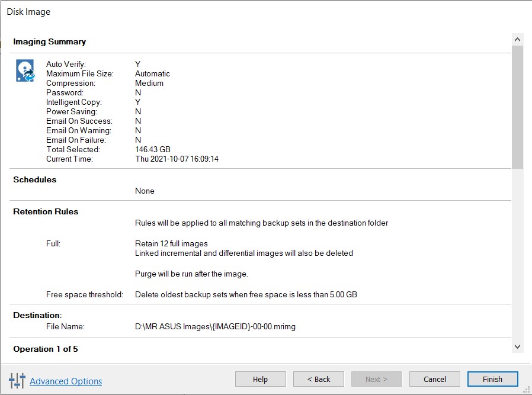Click the disk image backup icon
Viewport: 532px width, 395px height.
click(25, 70)
